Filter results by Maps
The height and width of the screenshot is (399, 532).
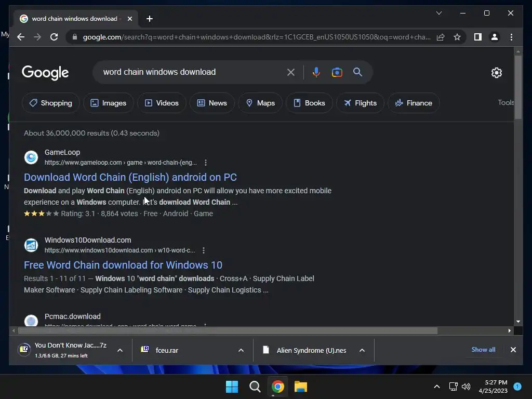pyautogui.click(x=260, y=103)
